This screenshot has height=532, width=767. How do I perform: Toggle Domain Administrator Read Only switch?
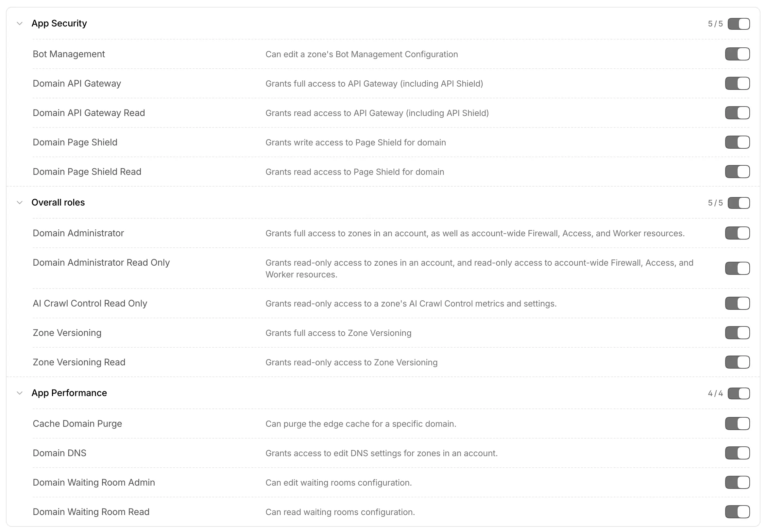(x=737, y=268)
